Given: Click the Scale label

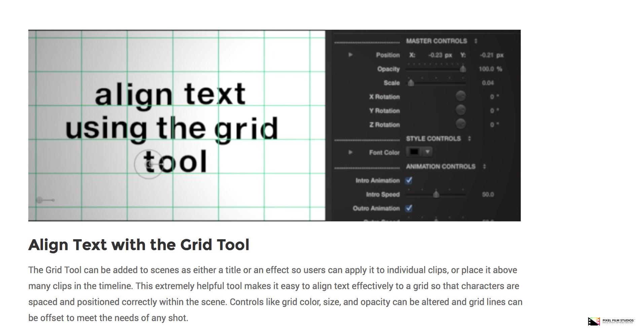Looking at the screenshot, I should (392, 83).
